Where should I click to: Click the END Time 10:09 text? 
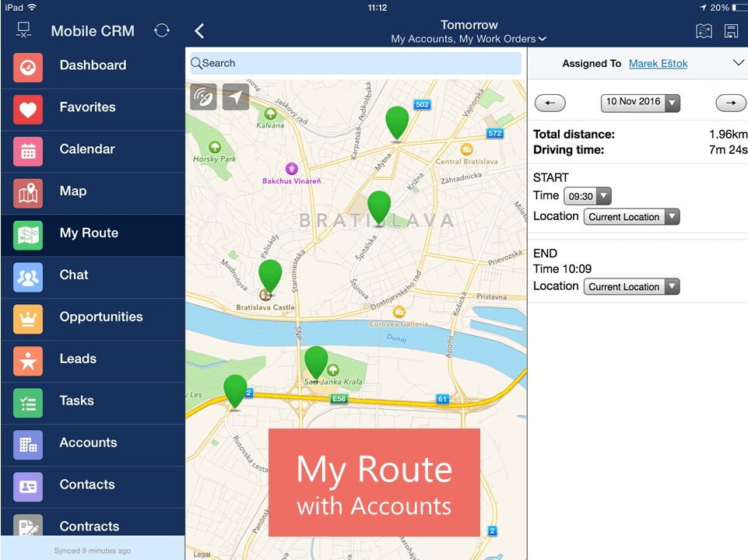point(563,269)
